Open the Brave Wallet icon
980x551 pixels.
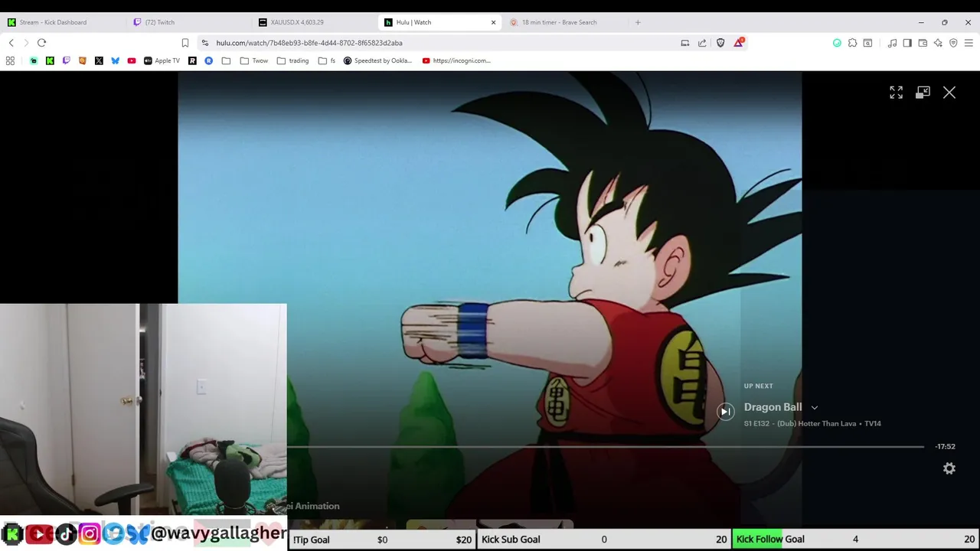[923, 43]
